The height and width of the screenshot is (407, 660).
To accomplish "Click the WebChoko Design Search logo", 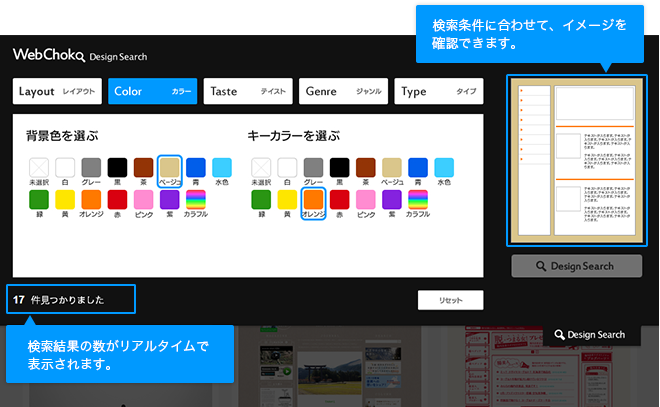I will [x=80, y=55].
